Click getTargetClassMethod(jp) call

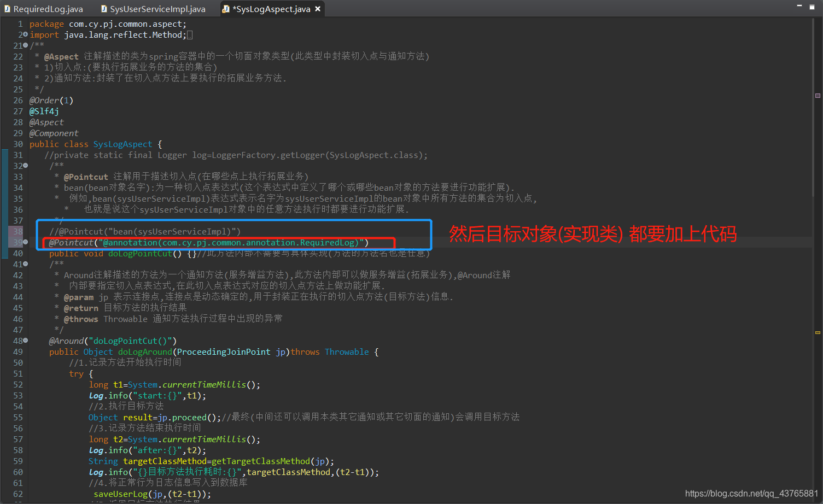pos(270,461)
